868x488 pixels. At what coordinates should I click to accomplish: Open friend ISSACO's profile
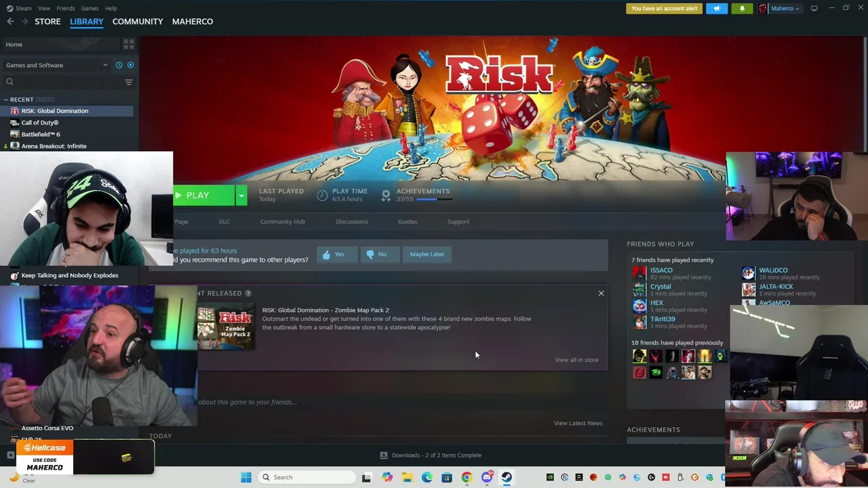coord(661,270)
